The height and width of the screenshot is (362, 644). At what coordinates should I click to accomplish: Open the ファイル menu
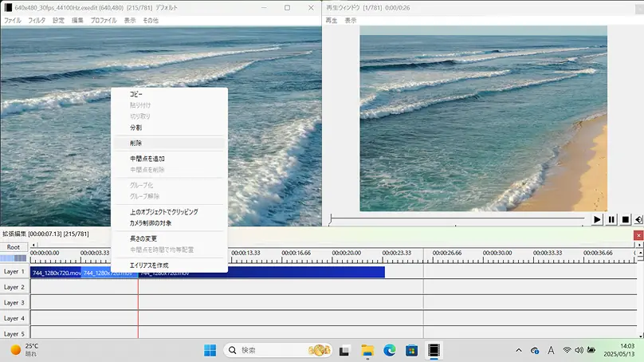coord(12,20)
